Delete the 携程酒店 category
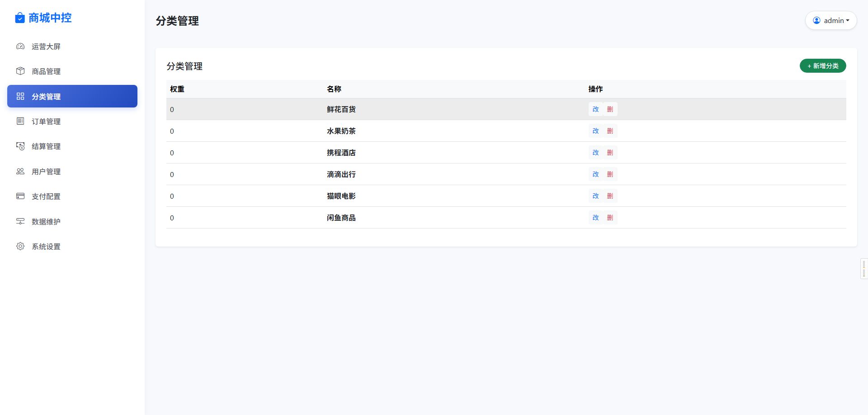The width and height of the screenshot is (868, 415). click(x=610, y=153)
